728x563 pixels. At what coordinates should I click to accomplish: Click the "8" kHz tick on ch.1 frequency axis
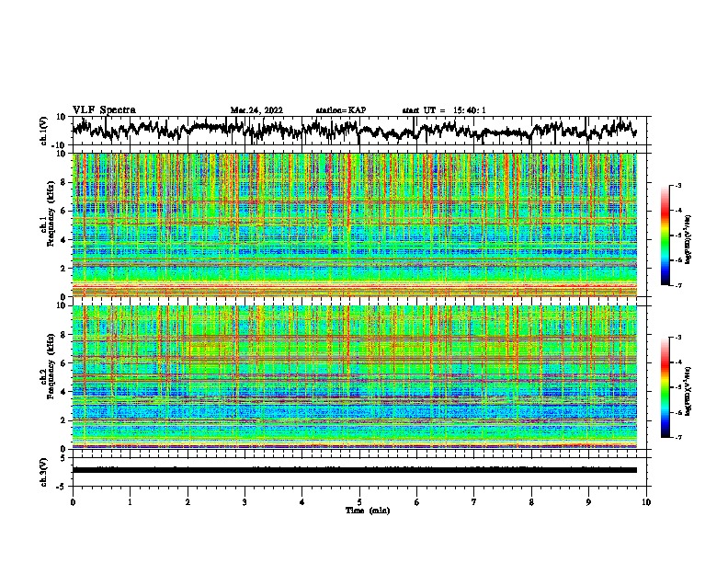[x=63, y=182]
